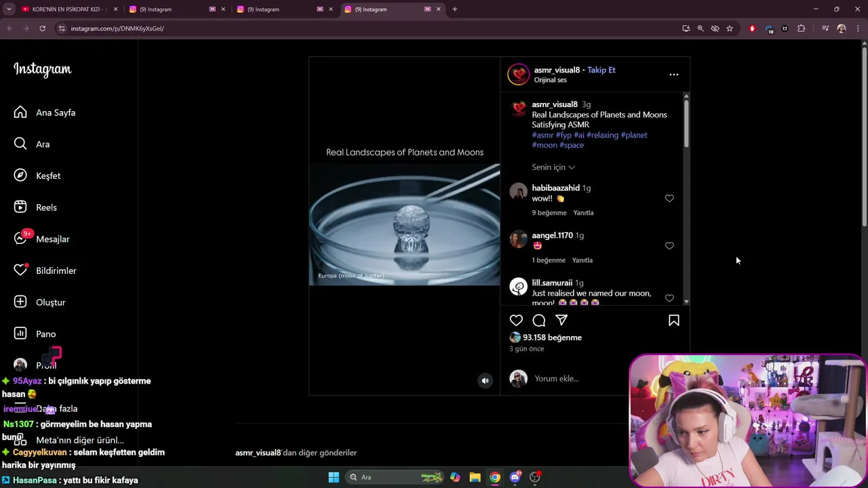Click Instagram logo wordmark
868x488 pixels.
[x=42, y=70]
